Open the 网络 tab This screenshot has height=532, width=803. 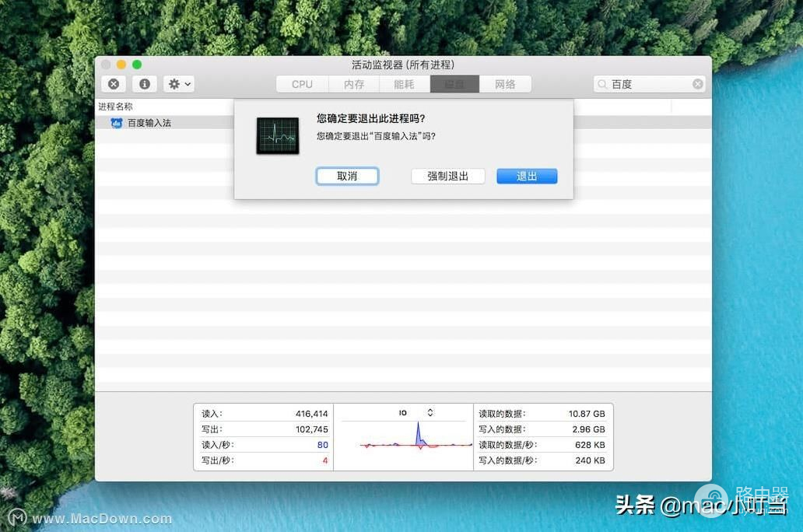[505, 84]
